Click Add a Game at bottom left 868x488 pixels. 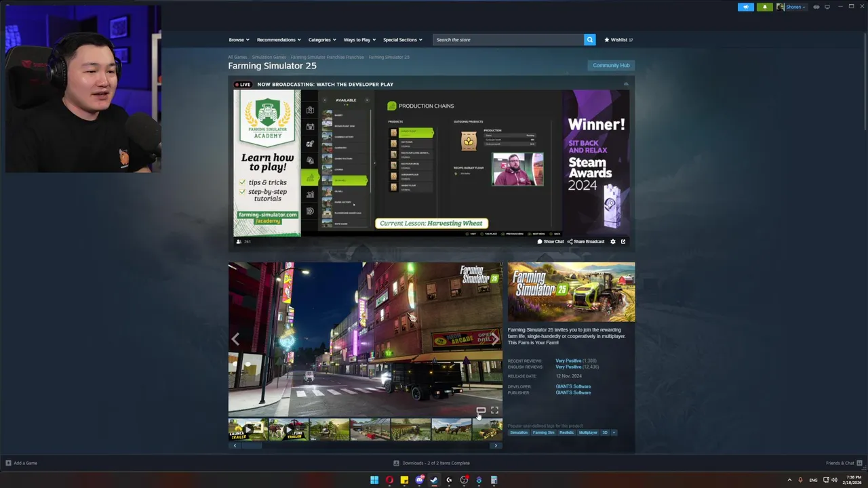[21, 463]
